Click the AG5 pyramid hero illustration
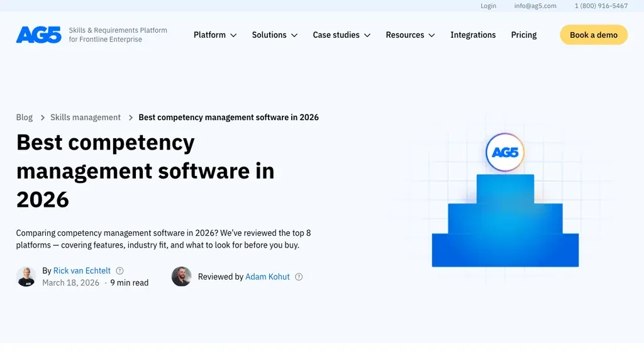The height and width of the screenshot is (362, 644). tap(505, 200)
